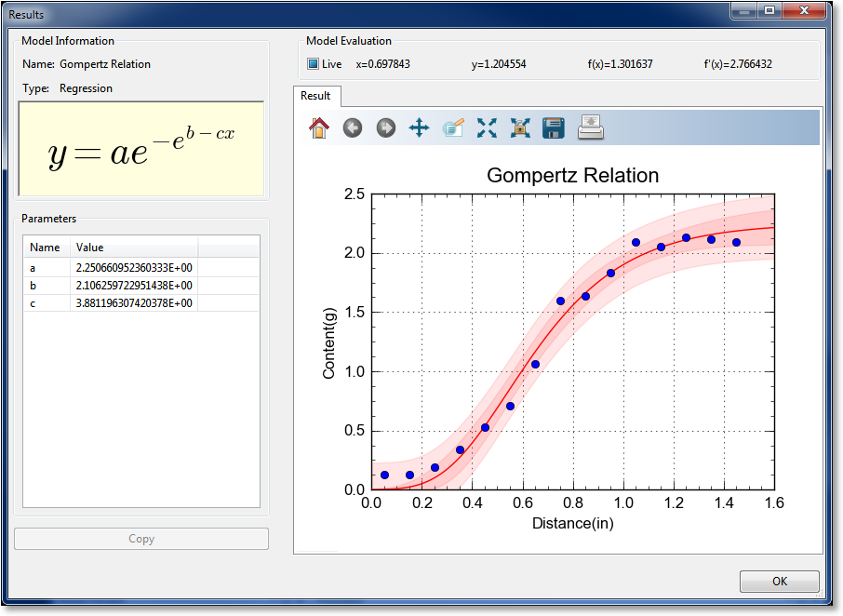Open the edit plot parameters tool
This screenshot has width=843, height=616.
453,127
